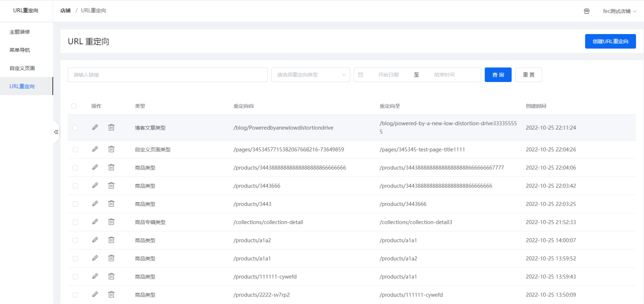Click the 结束时间 end date field

coord(444,75)
